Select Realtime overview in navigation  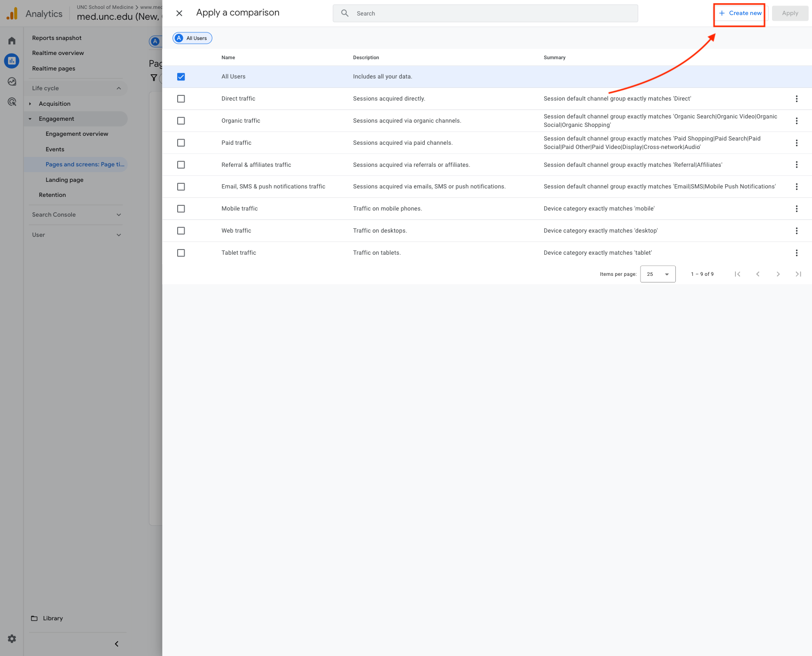(58, 53)
